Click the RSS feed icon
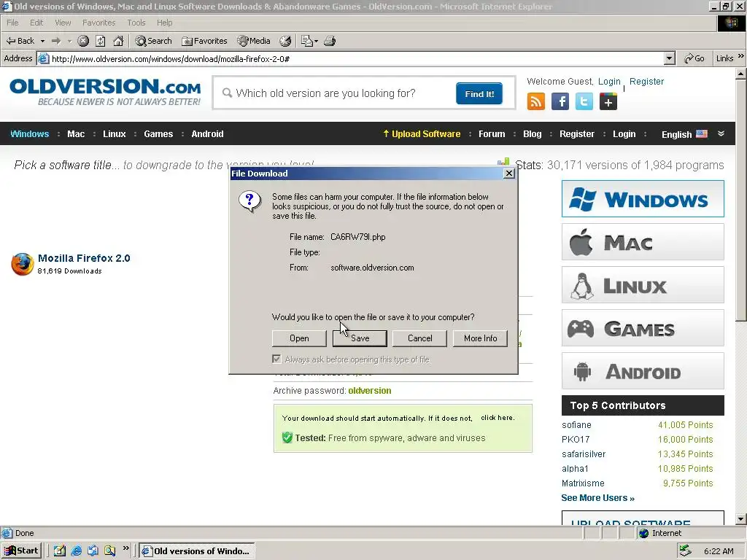Viewport: 747px width, 560px height. 536,101
